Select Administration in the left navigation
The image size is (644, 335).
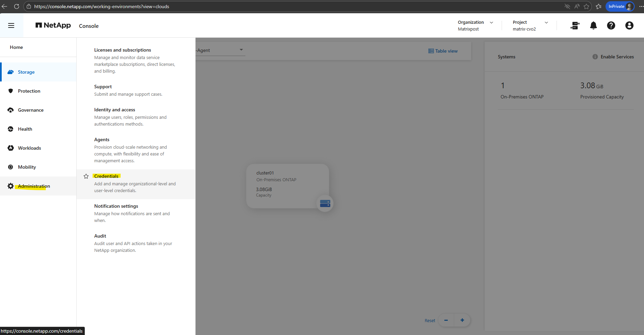tap(38, 186)
